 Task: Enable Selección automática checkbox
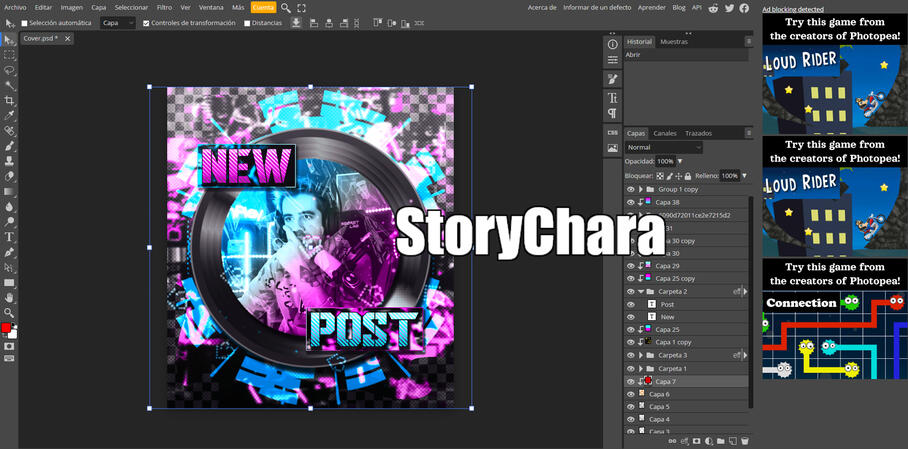(25, 23)
